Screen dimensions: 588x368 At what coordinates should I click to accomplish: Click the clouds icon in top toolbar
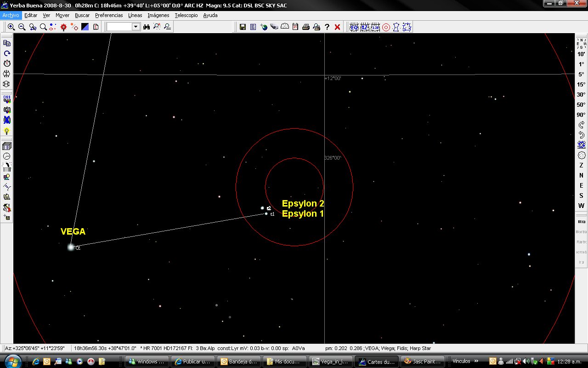pos(274,27)
